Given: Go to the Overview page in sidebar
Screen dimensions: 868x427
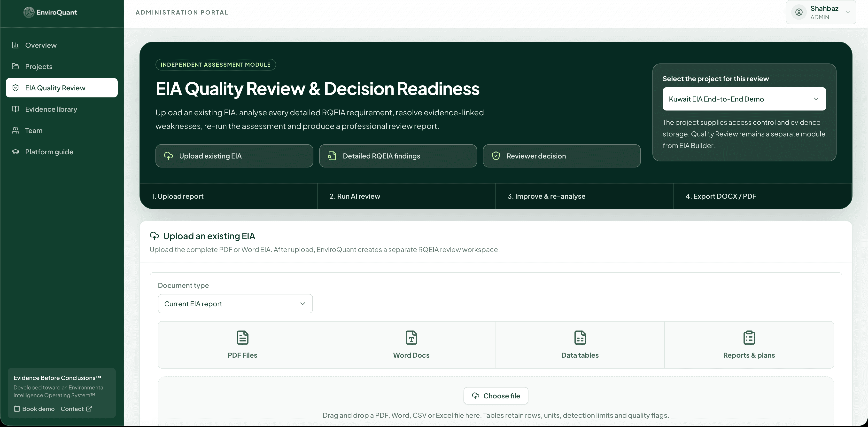Looking at the screenshot, I should pos(62,45).
